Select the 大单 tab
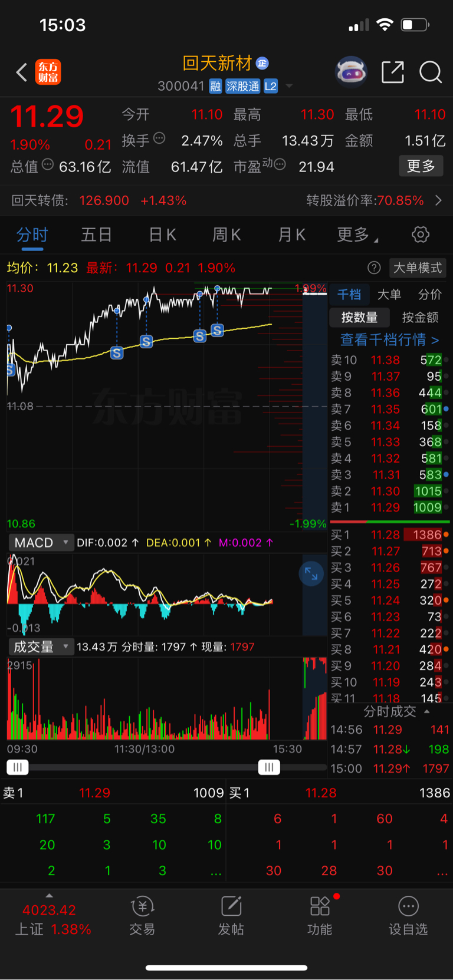 coord(389,294)
